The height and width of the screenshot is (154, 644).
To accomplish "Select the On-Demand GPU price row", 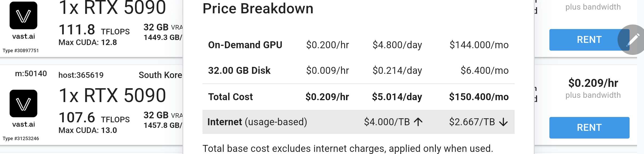I will [x=358, y=45].
